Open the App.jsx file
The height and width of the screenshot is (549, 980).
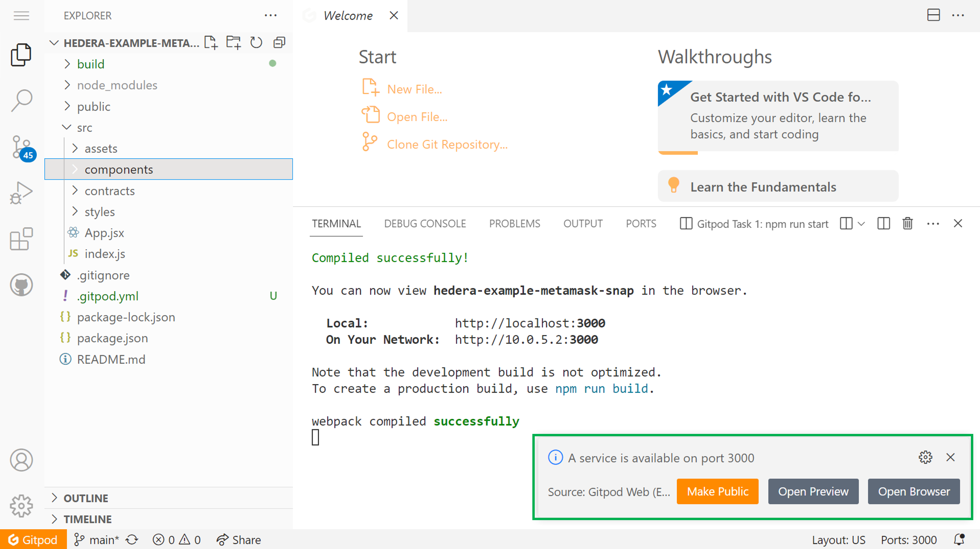(104, 233)
